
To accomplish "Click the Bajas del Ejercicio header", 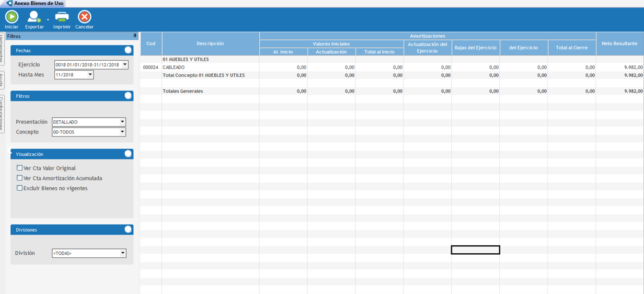I will pyautogui.click(x=476, y=48).
